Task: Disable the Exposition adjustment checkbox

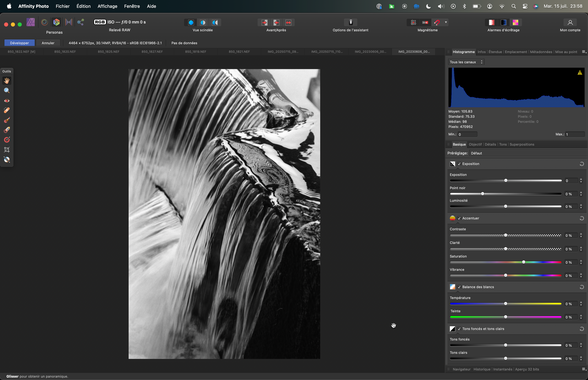Action: [459, 164]
